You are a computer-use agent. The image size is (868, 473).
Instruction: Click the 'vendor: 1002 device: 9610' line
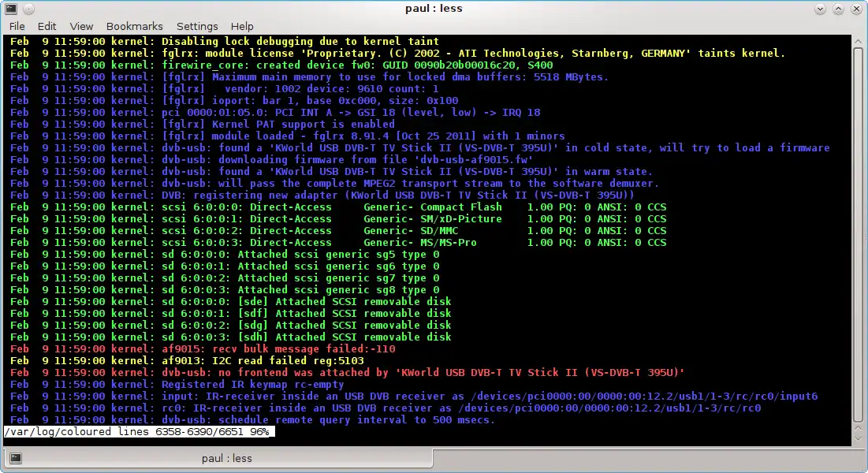224,88
